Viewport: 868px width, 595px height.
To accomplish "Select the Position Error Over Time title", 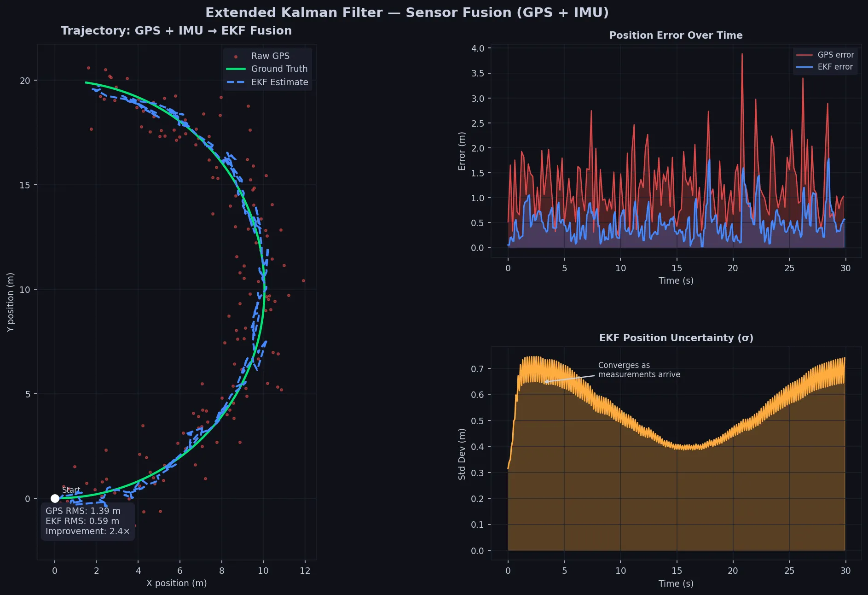I will point(676,35).
